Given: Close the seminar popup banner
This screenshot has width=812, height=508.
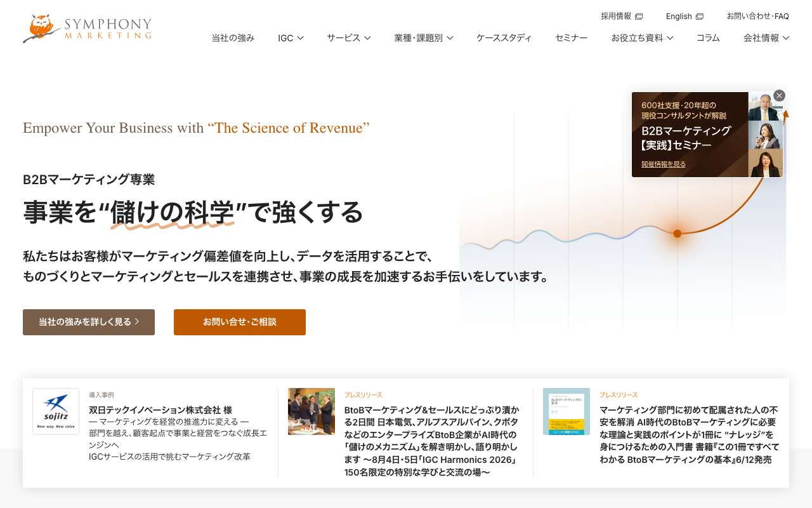Looking at the screenshot, I should click(780, 95).
